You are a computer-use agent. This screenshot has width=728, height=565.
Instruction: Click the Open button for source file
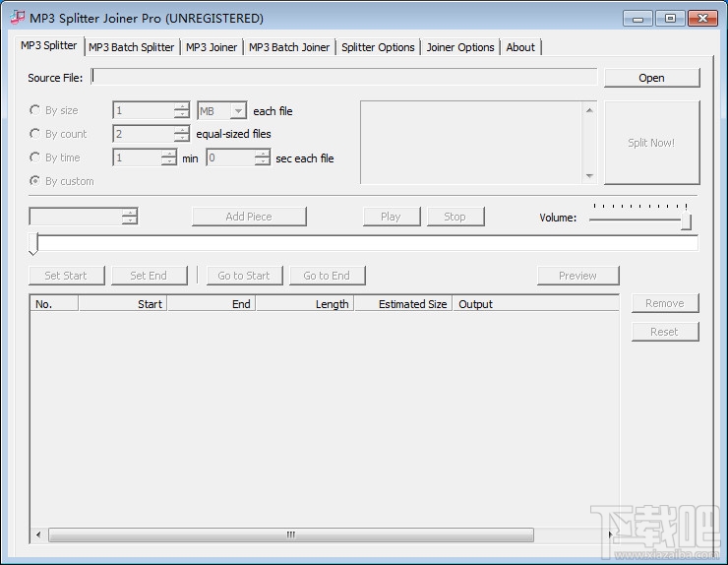point(651,78)
